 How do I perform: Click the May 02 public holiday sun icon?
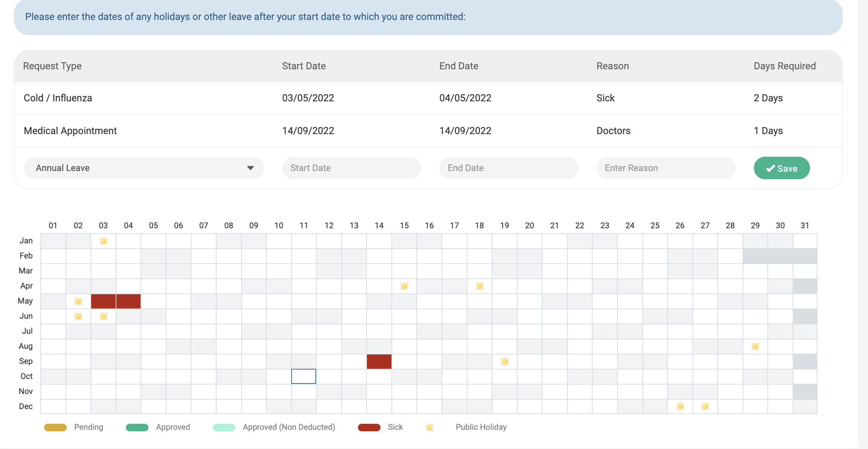[x=78, y=301]
